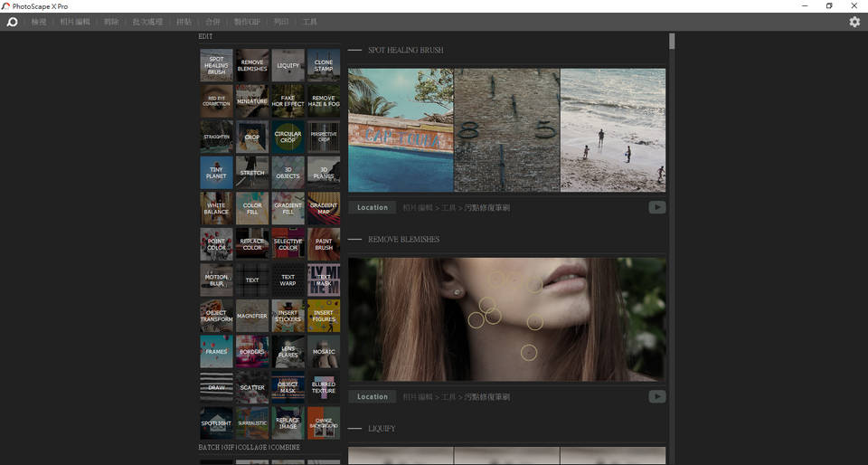Screen dimensions: 868x465
Task: Switch to the 相片編輯 tab
Action: pyautogui.click(x=75, y=22)
